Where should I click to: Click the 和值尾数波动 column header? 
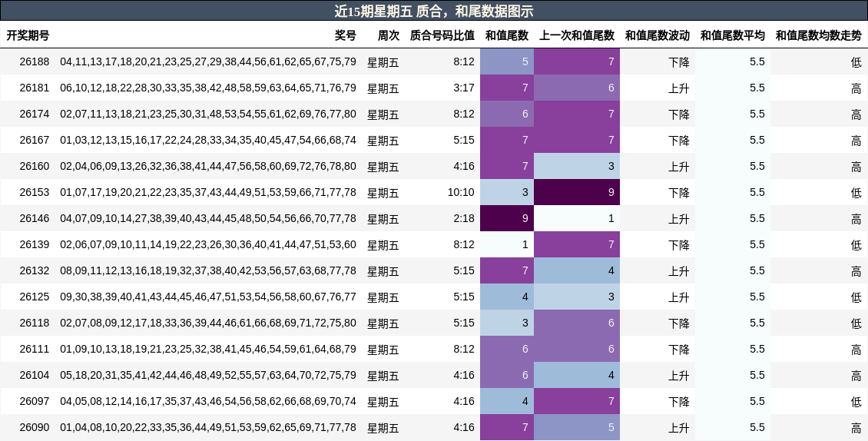pos(657,35)
